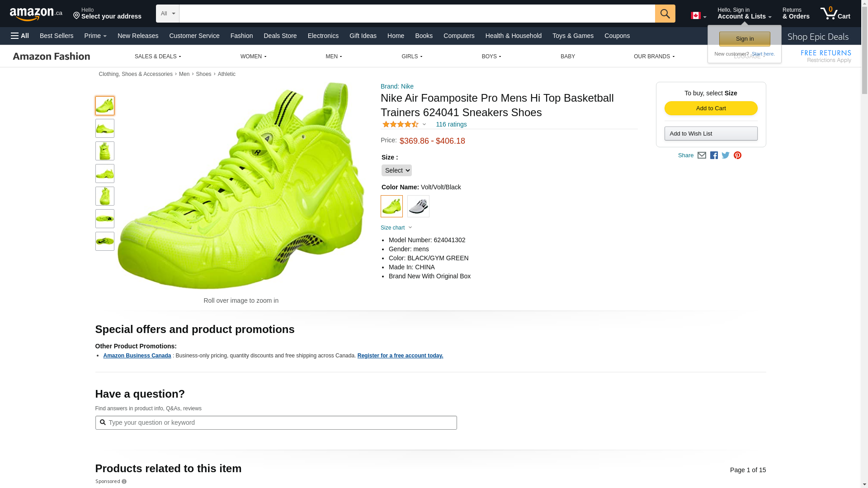Open the 116 ratings link

coord(451,124)
